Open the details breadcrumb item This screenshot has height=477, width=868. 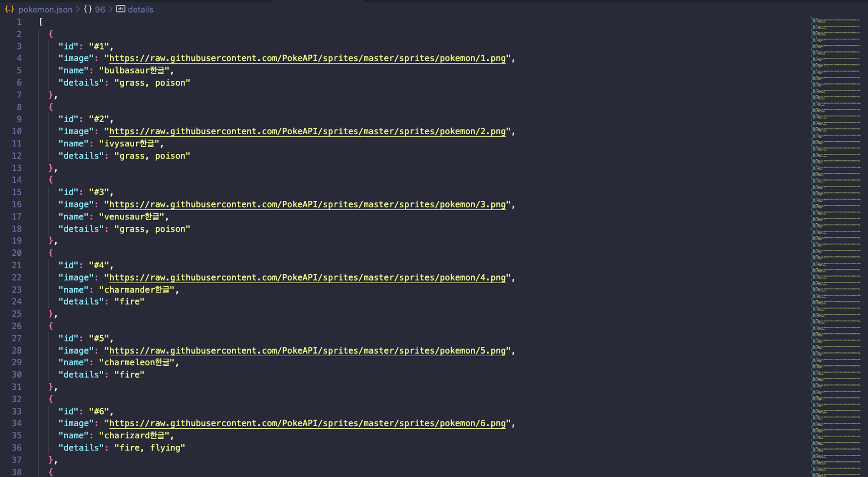click(140, 10)
